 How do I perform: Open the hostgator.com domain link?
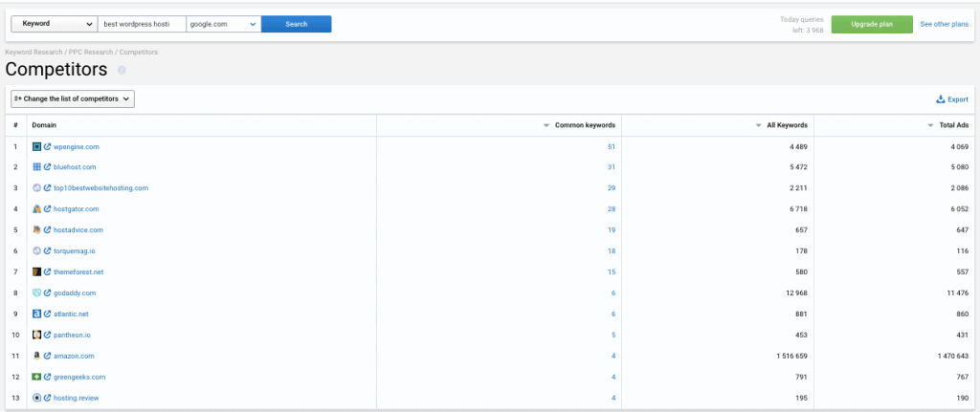[77, 209]
